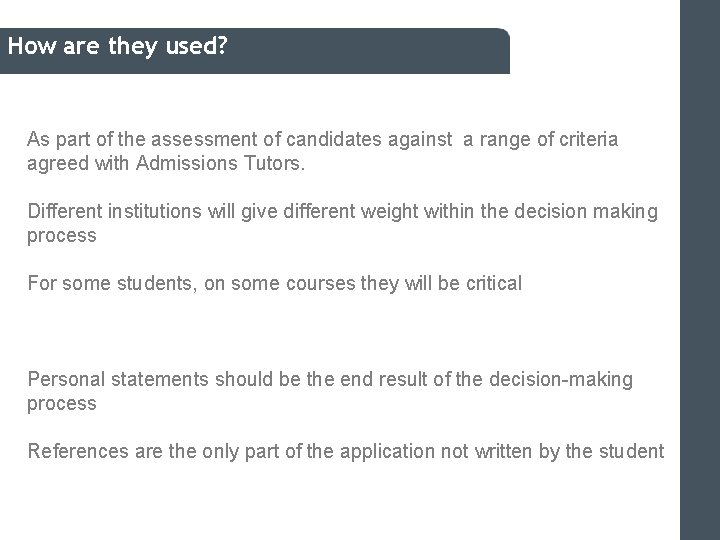Viewport: 720px width, 540px height.
Task: Click the words 'decision making' in second paragraph
Action: coord(598,212)
